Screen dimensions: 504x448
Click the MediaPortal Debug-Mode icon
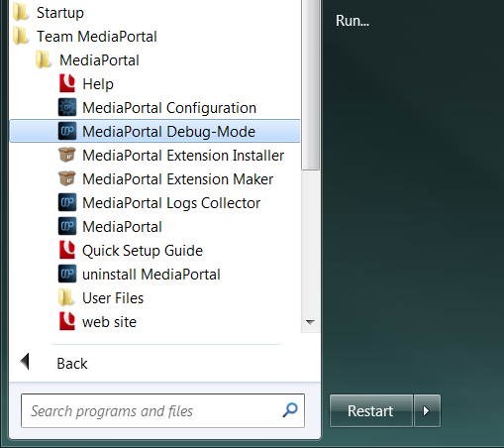pyautogui.click(x=67, y=131)
